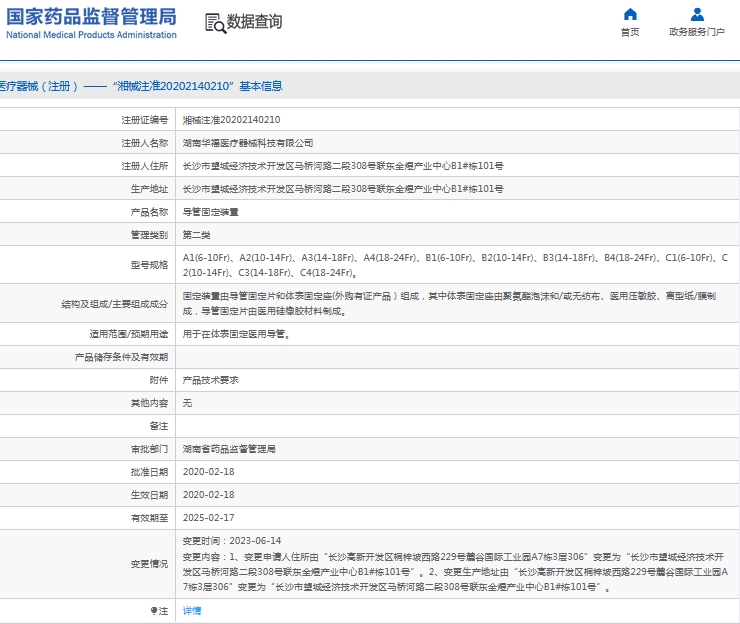Select the value 湘械注准20202140210 in 注册证编号 row

231,120
